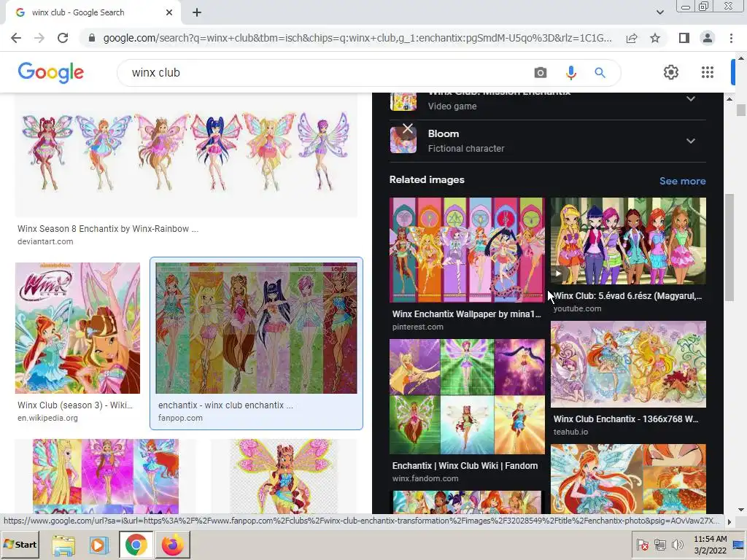Go to Google home via the logo
Image resolution: width=747 pixels, height=560 pixels.
click(51, 72)
